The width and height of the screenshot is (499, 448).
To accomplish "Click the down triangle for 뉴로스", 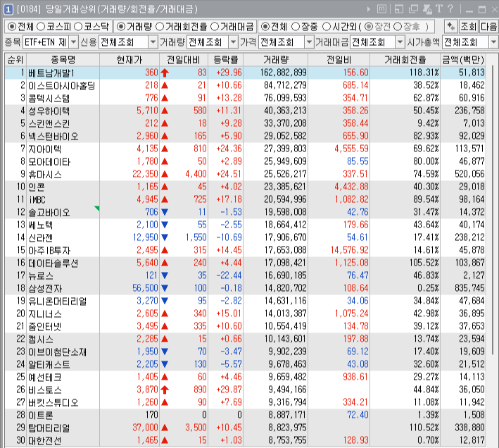I will coord(165,275).
